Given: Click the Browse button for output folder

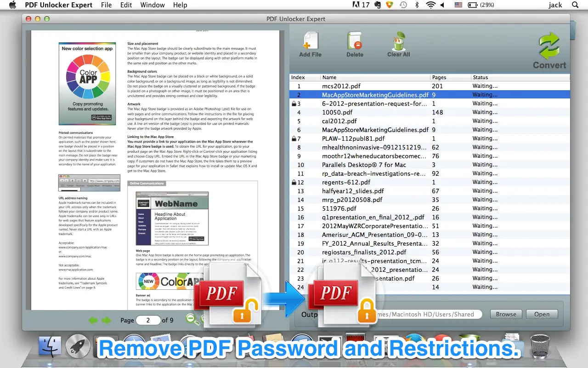Looking at the screenshot, I should point(506,314).
